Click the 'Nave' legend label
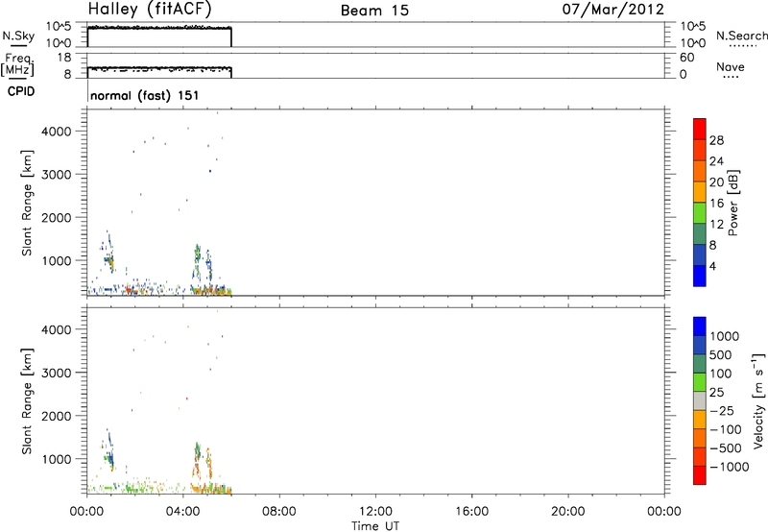The width and height of the screenshot is (768, 532). [731, 66]
